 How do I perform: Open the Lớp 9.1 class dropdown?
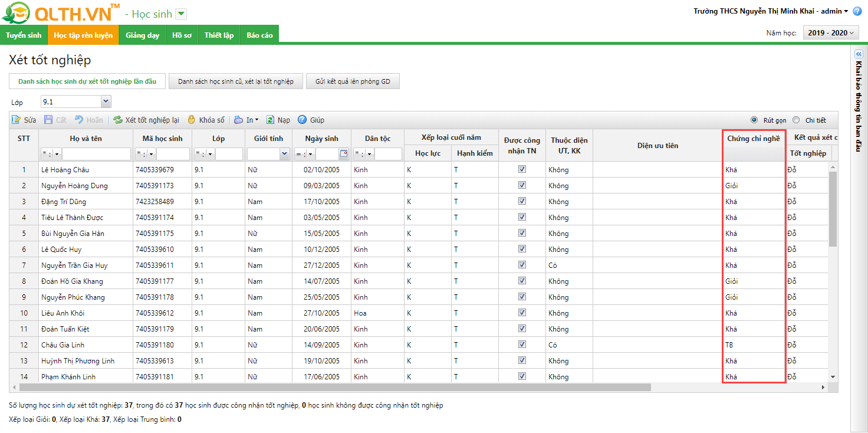106,102
